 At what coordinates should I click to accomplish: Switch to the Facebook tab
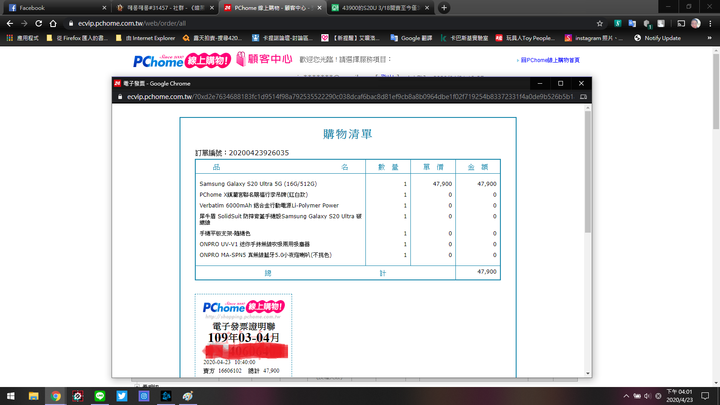[x=55, y=8]
